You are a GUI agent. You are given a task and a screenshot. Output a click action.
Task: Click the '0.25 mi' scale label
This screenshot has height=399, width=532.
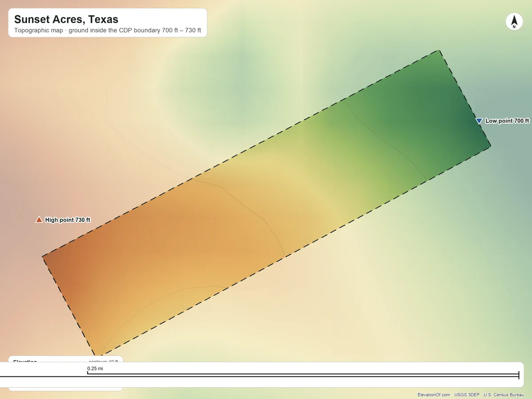(x=95, y=368)
